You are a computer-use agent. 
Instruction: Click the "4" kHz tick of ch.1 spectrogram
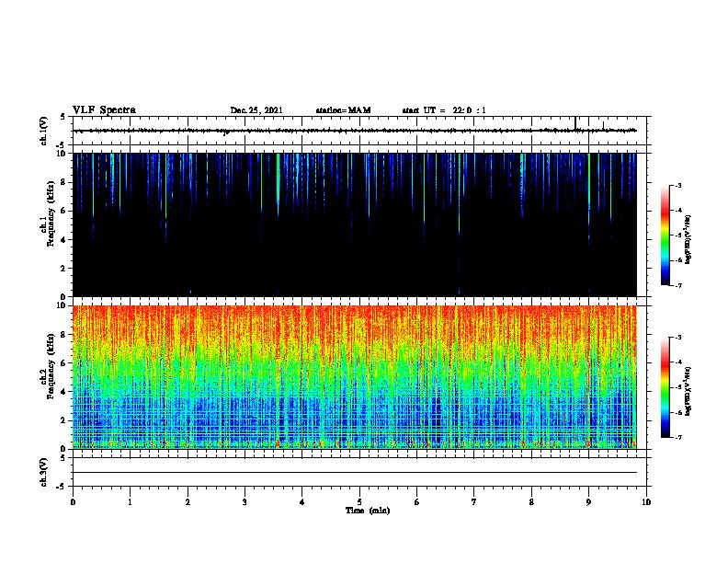(64, 240)
